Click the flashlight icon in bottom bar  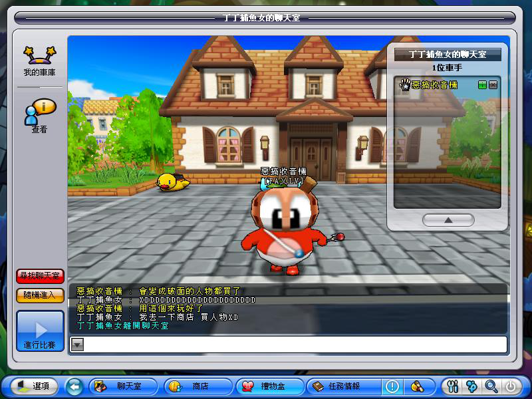[417, 386]
